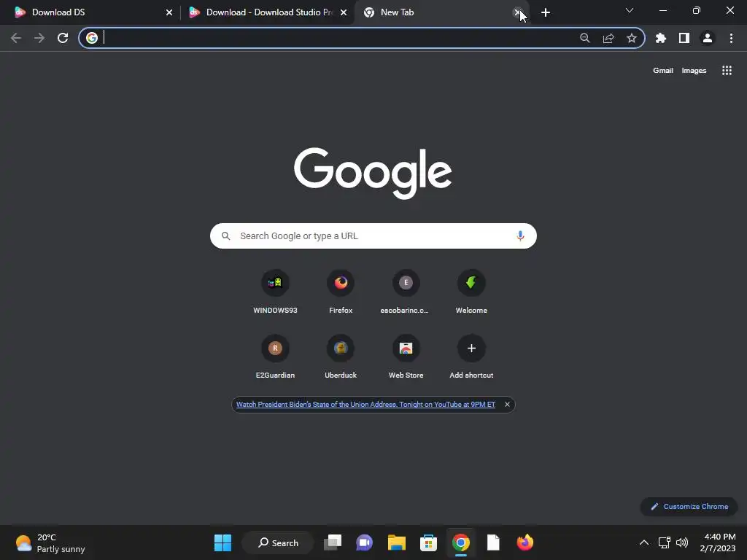
Task: Select the New Tab tab
Action: (441, 12)
